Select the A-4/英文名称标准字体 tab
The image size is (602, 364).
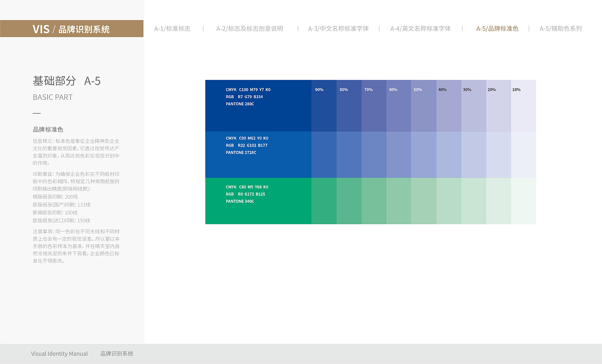point(420,29)
